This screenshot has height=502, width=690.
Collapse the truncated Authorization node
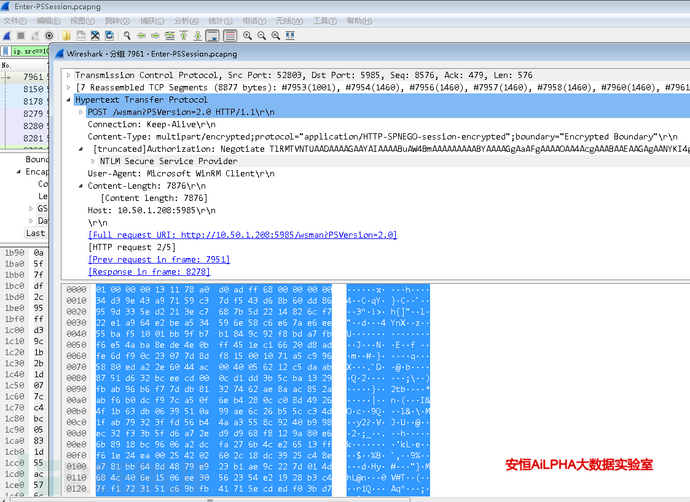81,149
